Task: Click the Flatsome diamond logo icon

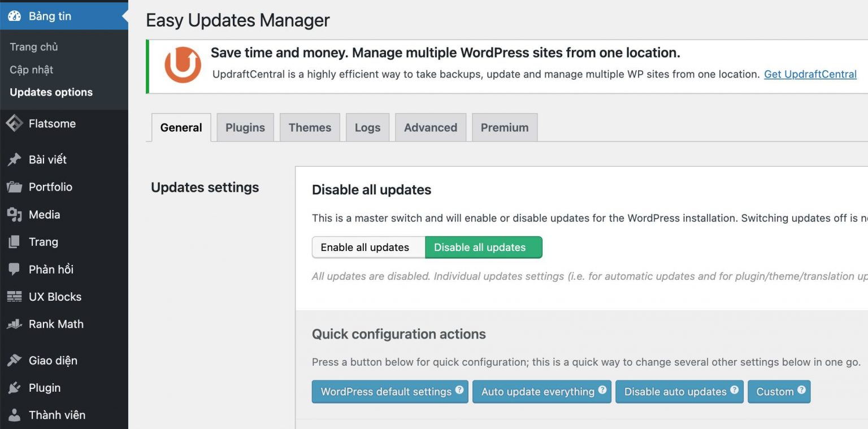Action: pyautogui.click(x=14, y=123)
